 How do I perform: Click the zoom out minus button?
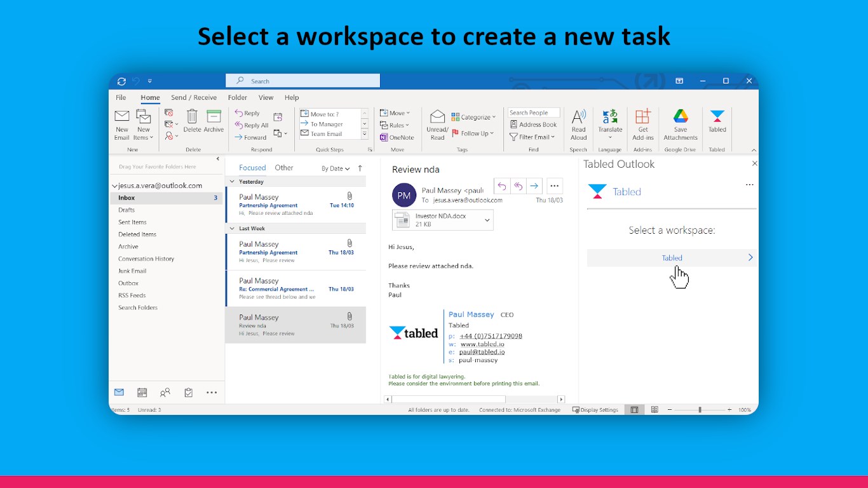[669, 410]
